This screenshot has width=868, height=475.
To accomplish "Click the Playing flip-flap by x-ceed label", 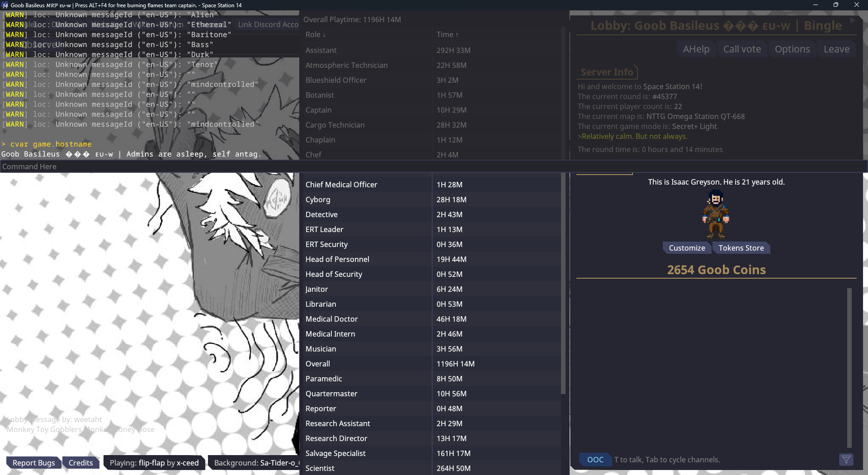I will click(x=154, y=463).
